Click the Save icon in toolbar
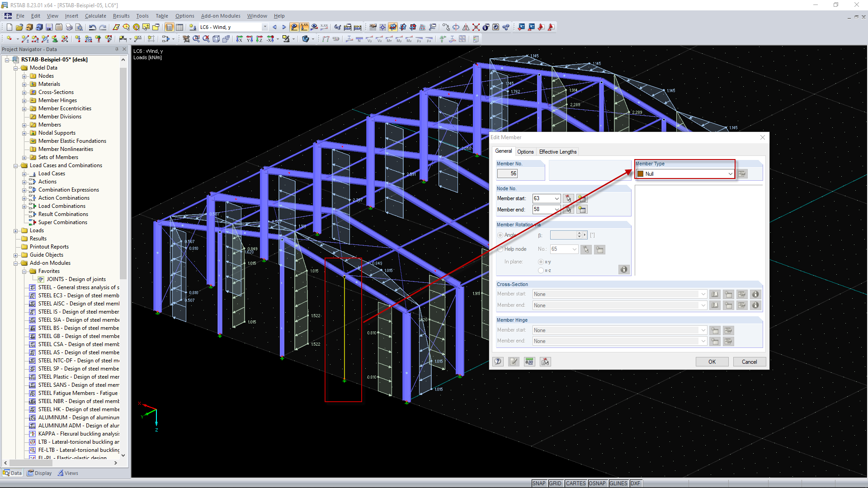Image resolution: width=868 pixels, height=488 pixels. pyautogui.click(x=49, y=27)
